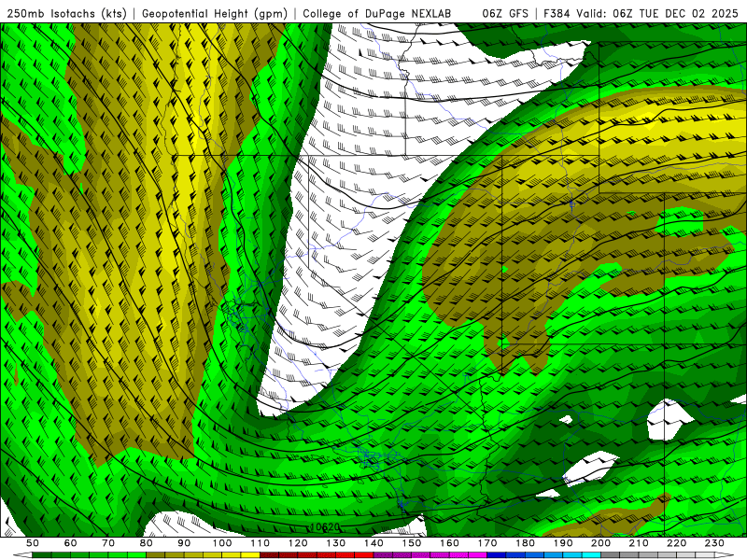Select the dark blue swatch starting at 170
The width and height of the screenshot is (747, 560).
click(x=497, y=555)
